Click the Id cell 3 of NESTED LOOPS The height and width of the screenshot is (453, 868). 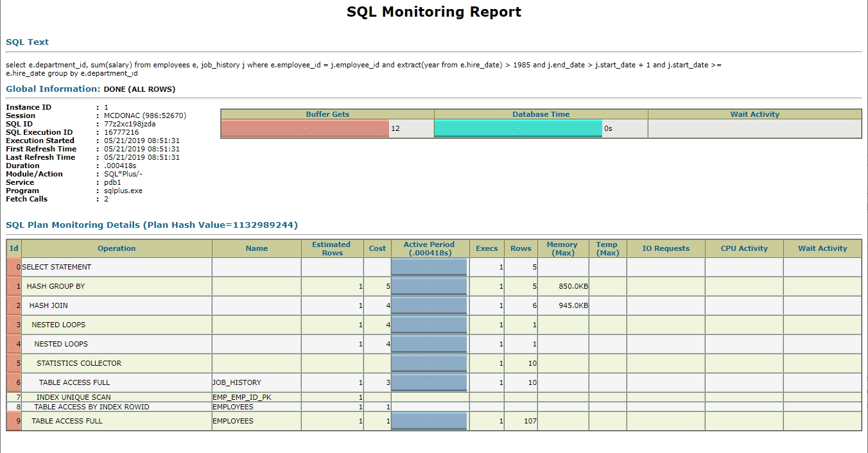18,325
